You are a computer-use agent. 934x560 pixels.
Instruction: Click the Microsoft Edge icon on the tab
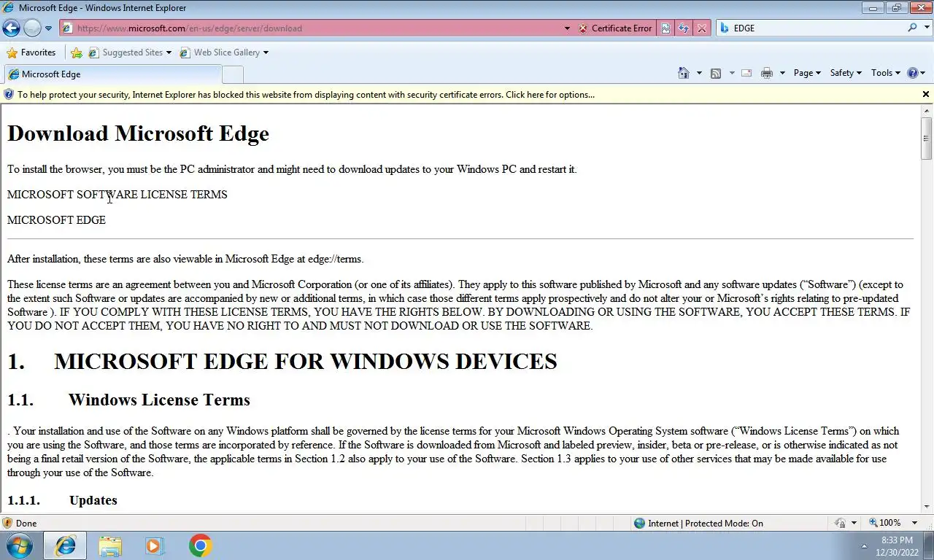[13, 74]
